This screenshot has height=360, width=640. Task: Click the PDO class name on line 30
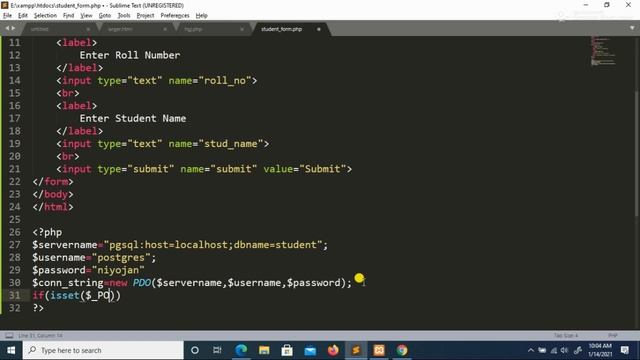click(142, 283)
